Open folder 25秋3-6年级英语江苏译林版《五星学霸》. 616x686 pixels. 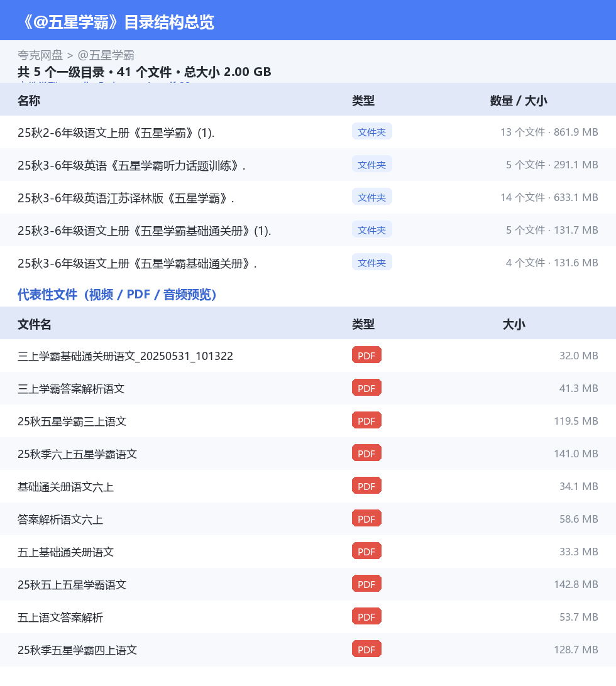(x=126, y=198)
